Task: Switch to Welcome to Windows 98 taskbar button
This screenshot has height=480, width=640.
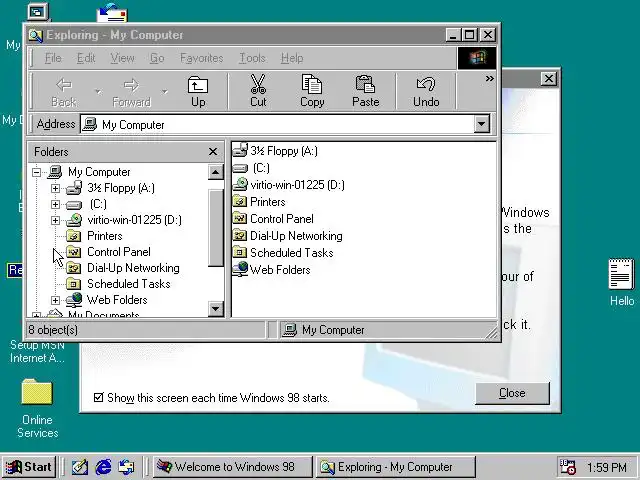Action: click(x=233, y=467)
